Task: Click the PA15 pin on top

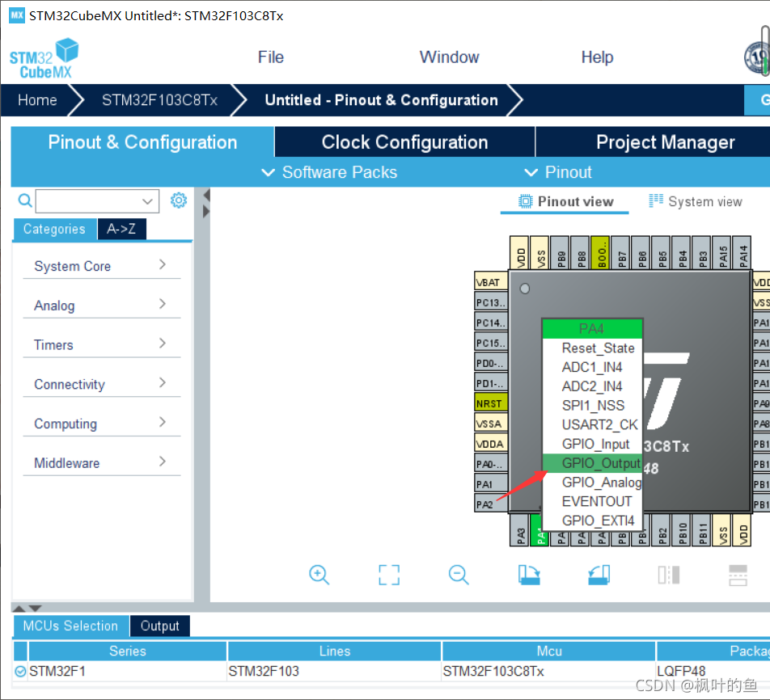Action: click(721, 253)
